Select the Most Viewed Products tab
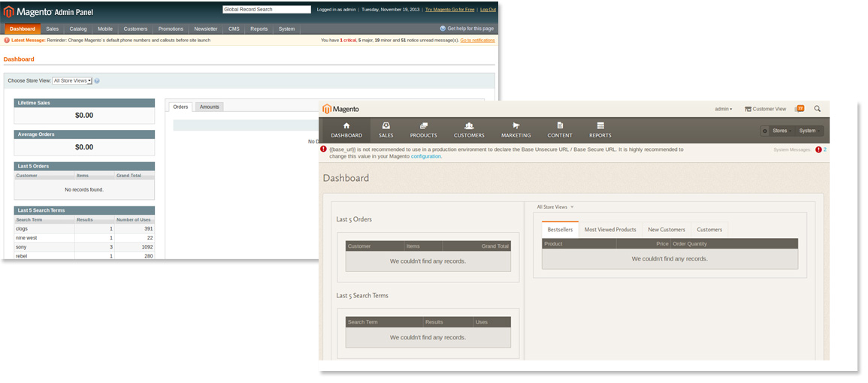868x383 pixels. pyautogui.click(x=610, y=230)
